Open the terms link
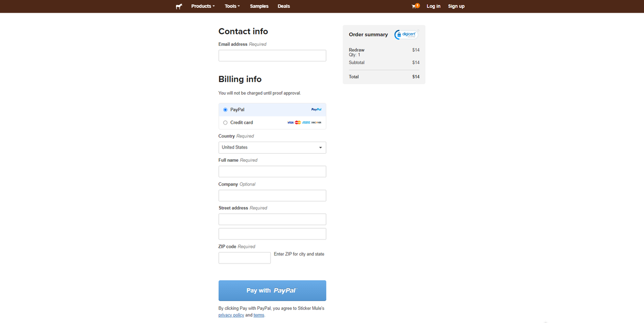 [x=259, y=315]
